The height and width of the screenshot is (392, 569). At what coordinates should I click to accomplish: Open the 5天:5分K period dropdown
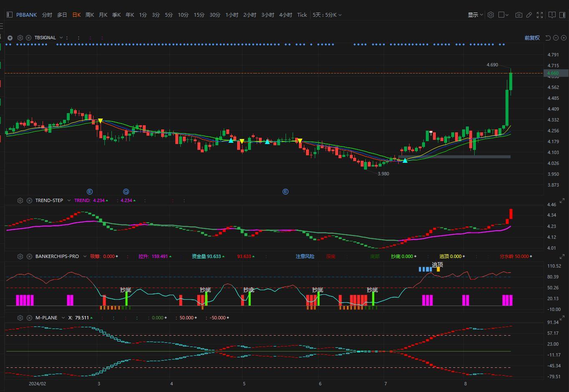point(327,15)
